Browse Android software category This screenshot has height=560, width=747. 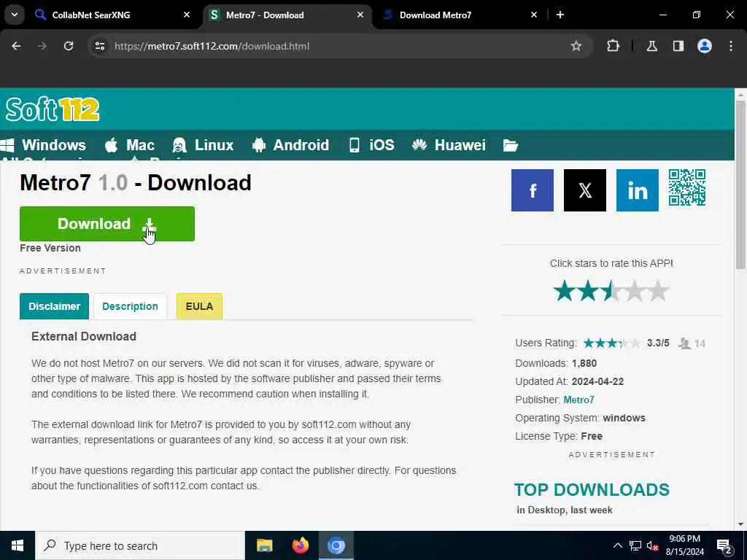[290, 145]
